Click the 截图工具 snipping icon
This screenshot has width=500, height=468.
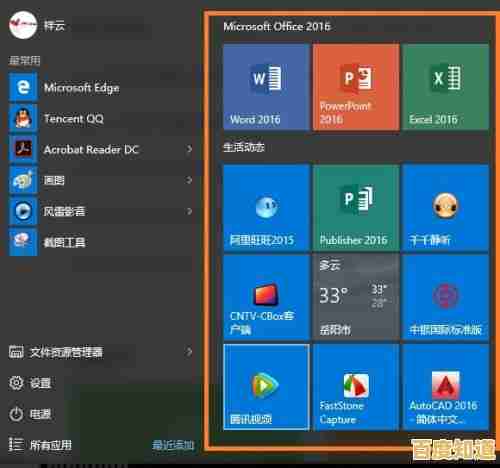tap(23, 242)
